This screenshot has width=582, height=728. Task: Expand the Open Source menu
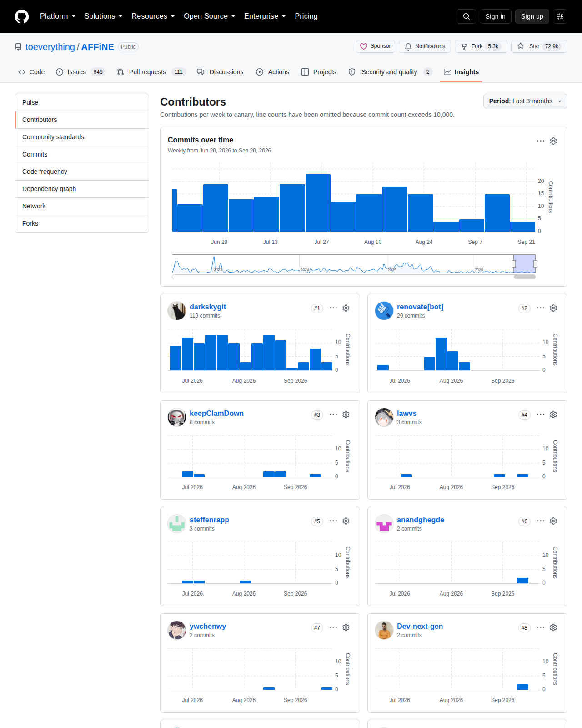(x=210, y=16)
